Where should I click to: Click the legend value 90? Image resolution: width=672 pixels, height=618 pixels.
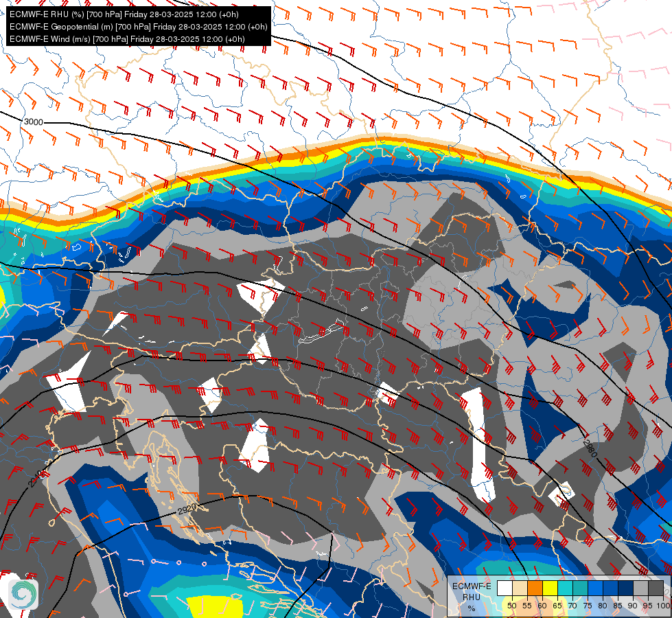[633, 606]
